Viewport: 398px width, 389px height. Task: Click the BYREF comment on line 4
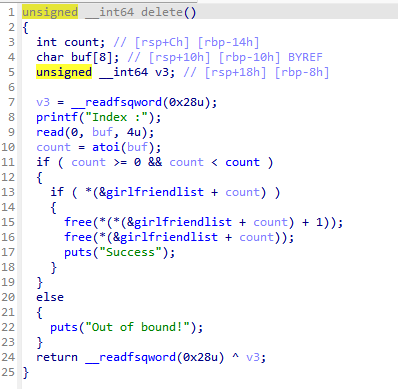click(x=305, y=57)
